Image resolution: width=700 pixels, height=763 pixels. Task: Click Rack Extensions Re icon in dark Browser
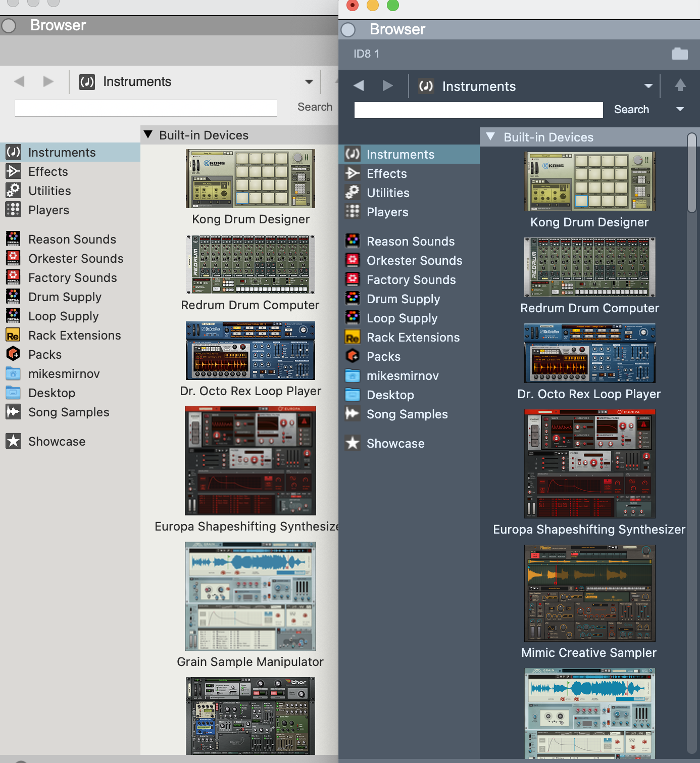352,337
